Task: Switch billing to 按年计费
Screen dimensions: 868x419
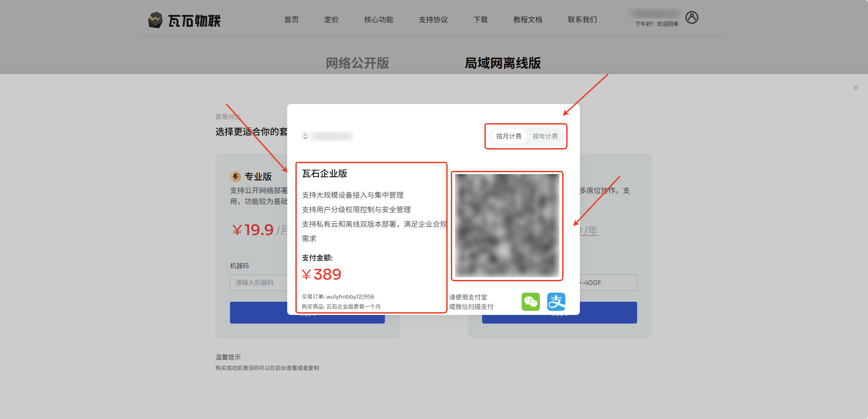Action: click(545, 136)
